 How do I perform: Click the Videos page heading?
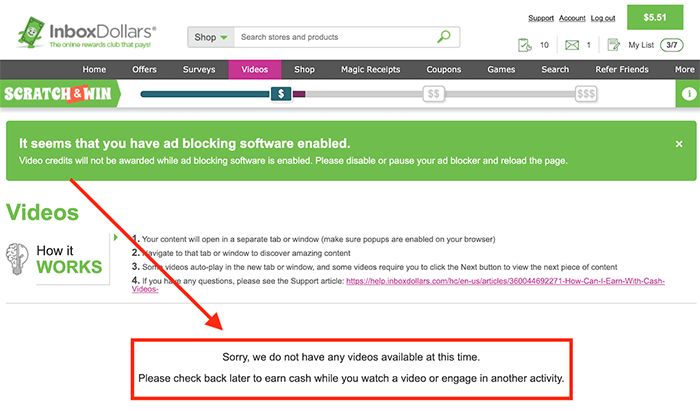(42, 212)
